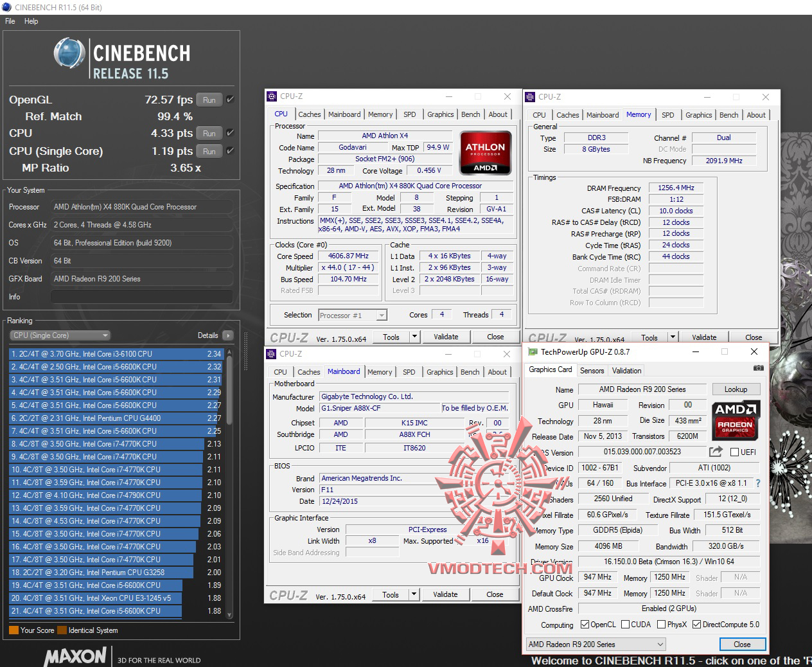
Task: Click the DRAM Frequency 1256.4 MHz value
Action: click(x=676, y=188)
